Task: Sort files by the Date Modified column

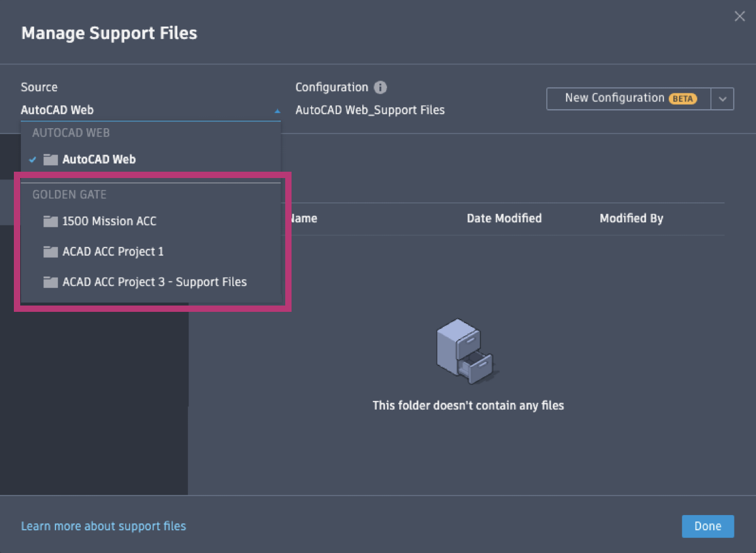Action: (x=504, y=218)
